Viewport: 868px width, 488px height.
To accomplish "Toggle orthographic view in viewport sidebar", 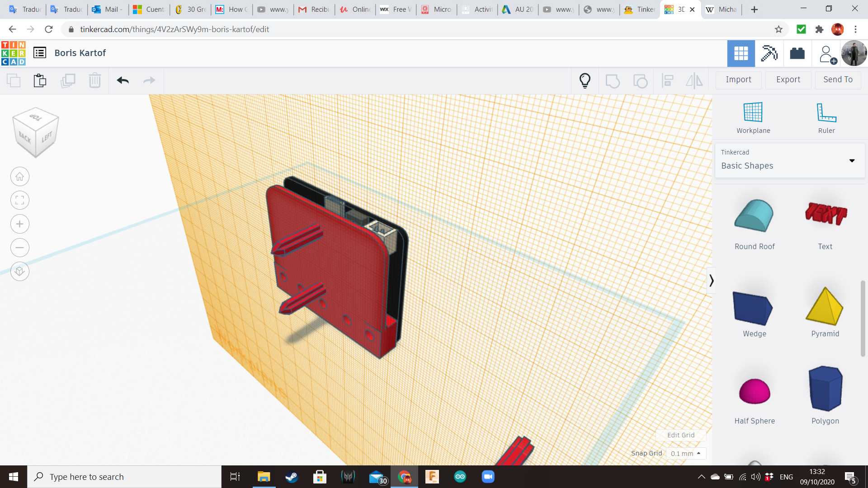I will point(19,271).
